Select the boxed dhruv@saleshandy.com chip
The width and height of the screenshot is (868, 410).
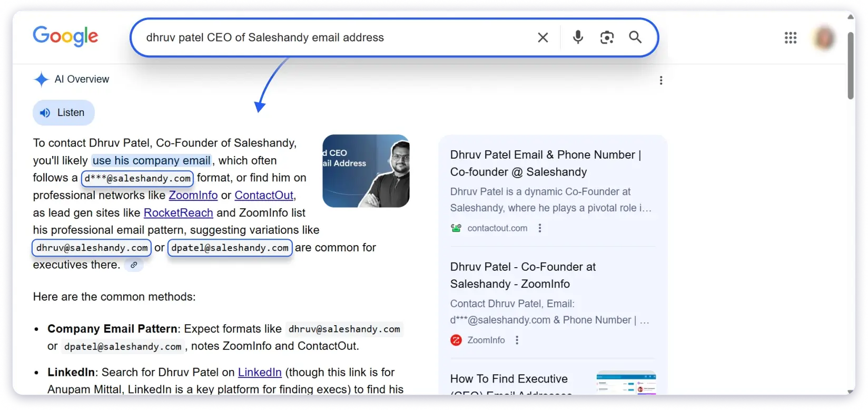(92, 248)
